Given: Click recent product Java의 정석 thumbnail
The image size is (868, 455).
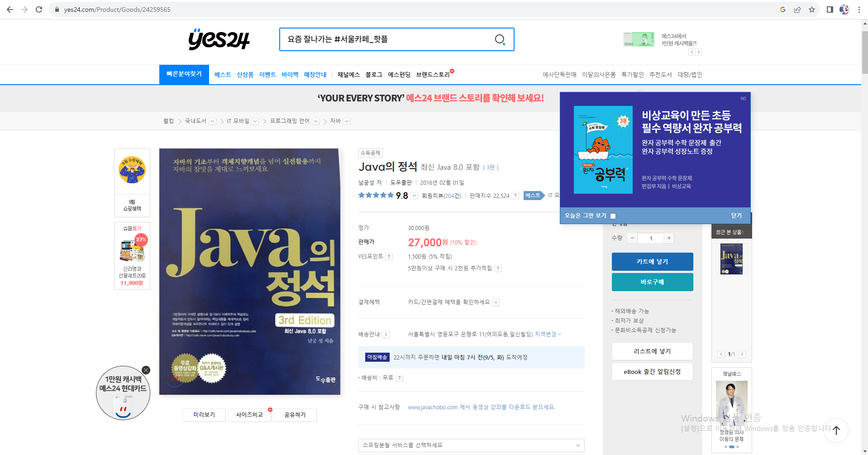Looking at the screenshot, I should coord(731,259).
